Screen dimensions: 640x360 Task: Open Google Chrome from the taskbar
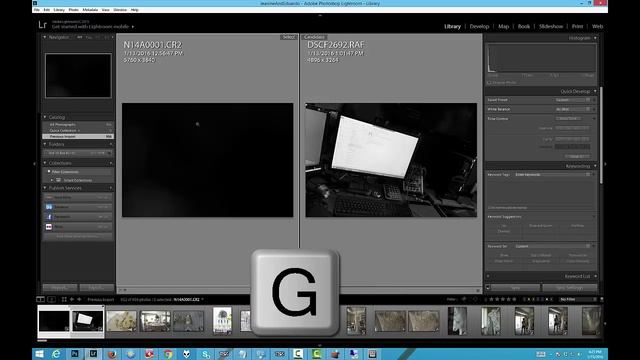168,354
